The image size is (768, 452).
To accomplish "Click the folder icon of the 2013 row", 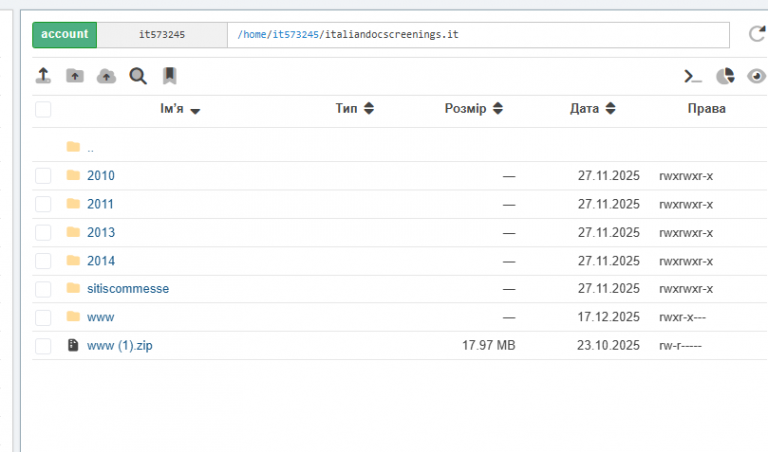I will click(73, 232).
